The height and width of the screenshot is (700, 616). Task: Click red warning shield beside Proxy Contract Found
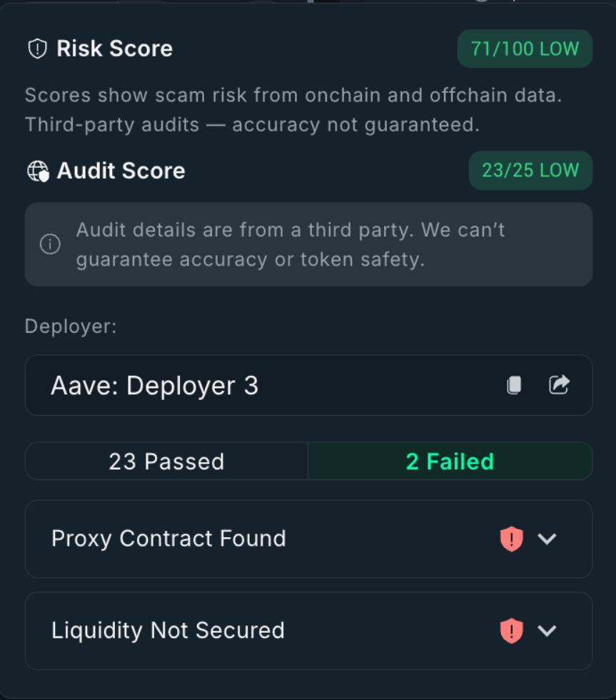pos(511,539)
